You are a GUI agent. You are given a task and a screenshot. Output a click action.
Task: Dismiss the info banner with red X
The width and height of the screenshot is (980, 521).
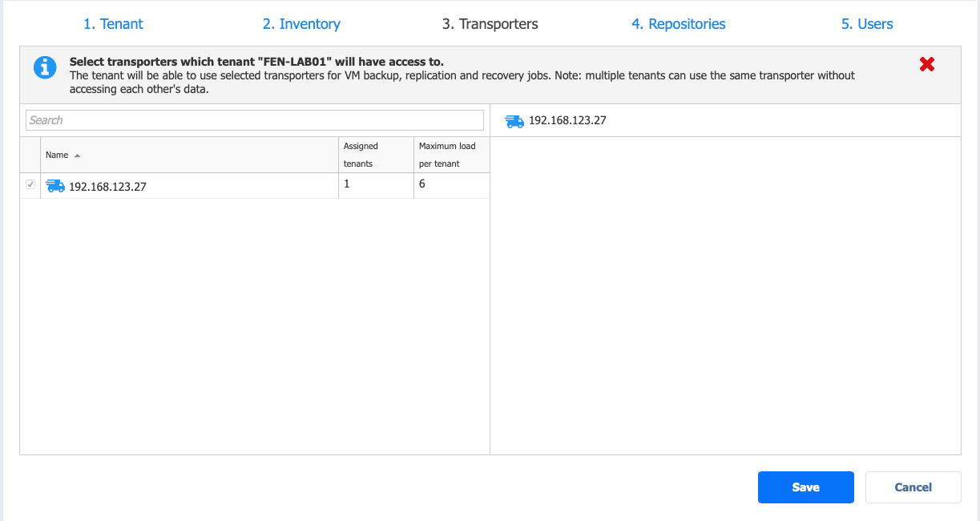click(927, 65)
